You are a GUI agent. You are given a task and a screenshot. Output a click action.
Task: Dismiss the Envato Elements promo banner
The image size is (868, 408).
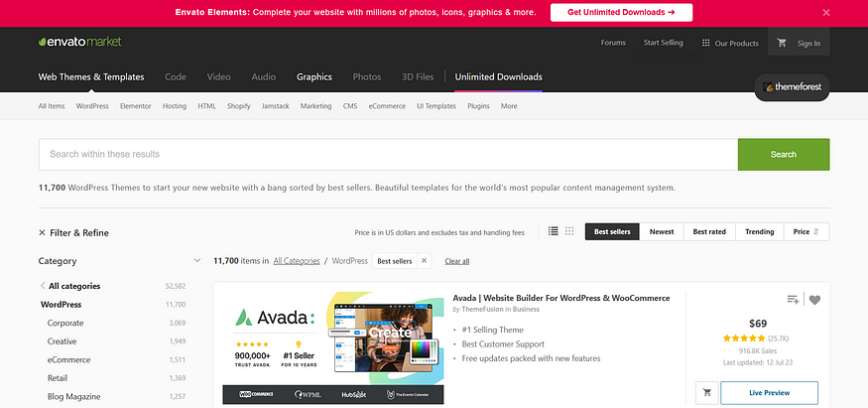tap(826, 12)
